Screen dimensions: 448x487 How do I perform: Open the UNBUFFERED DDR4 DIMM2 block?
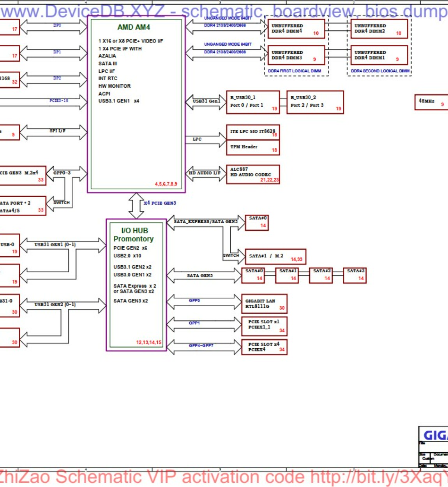tap(379, 29)
